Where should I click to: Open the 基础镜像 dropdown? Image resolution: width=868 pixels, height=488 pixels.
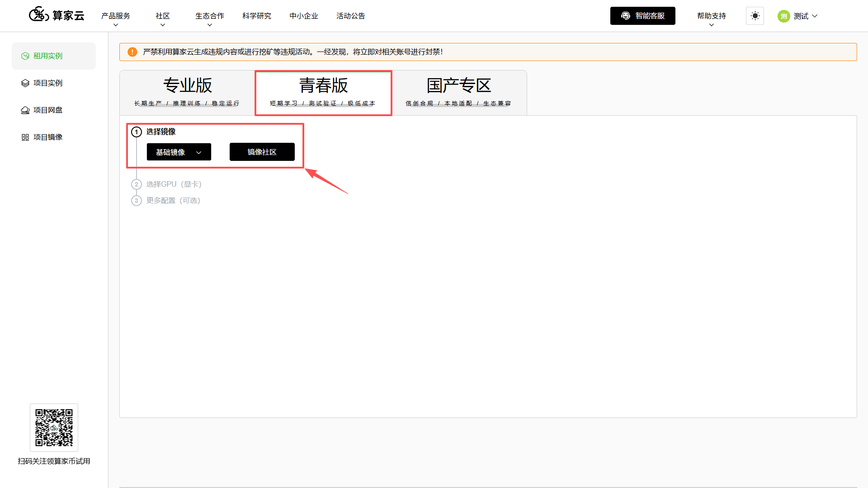pyautogui.click(x=179, y=152)
